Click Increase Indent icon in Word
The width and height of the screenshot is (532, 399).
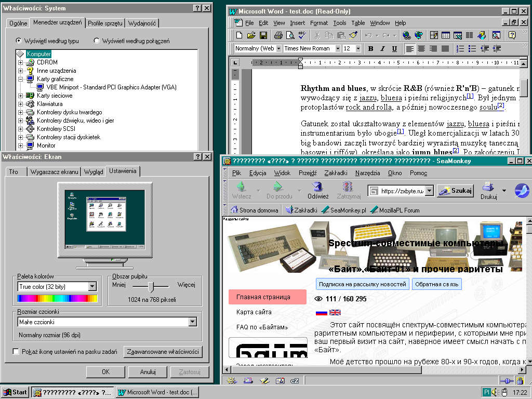(x=496, y=48)
